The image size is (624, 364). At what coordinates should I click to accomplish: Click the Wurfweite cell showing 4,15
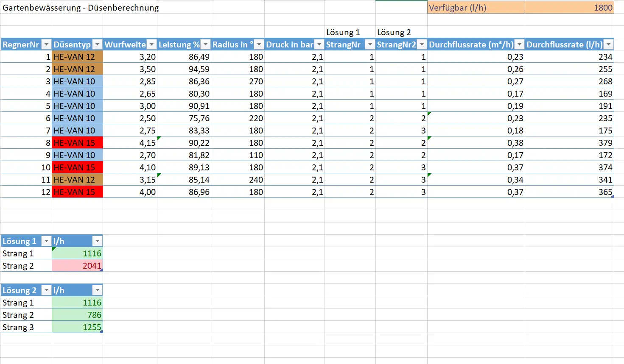pos(130,143)
